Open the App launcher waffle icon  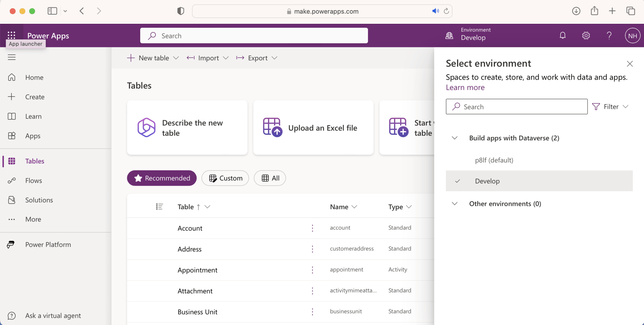click(x=11, y=35)
